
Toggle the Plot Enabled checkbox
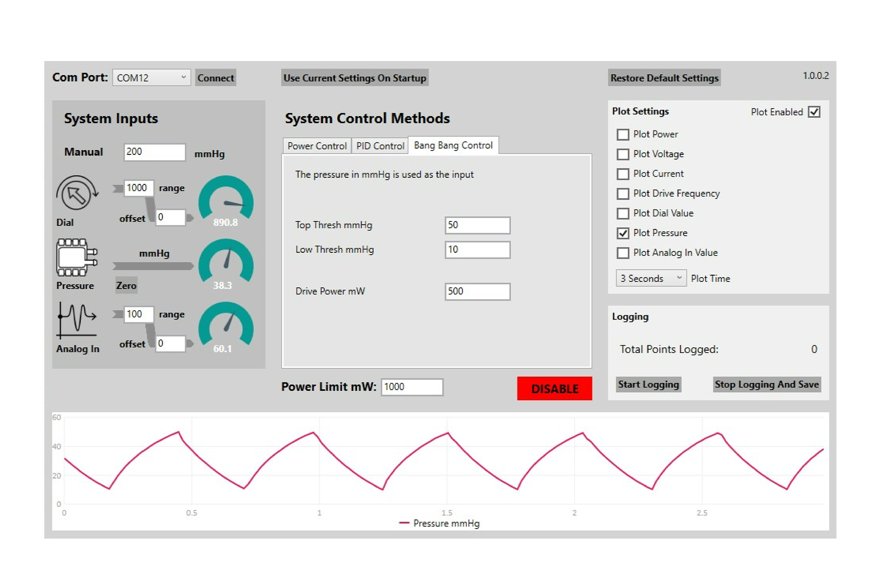(x=814, y=112)
